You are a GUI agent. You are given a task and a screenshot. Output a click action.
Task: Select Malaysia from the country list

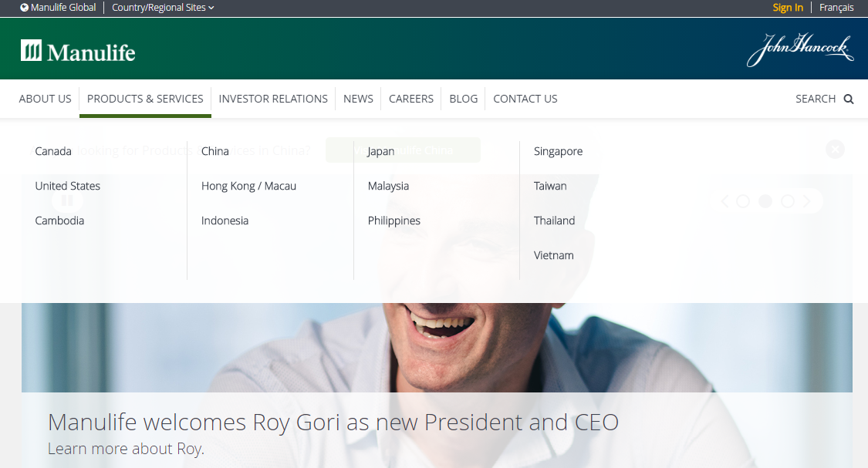pos(388,187)
